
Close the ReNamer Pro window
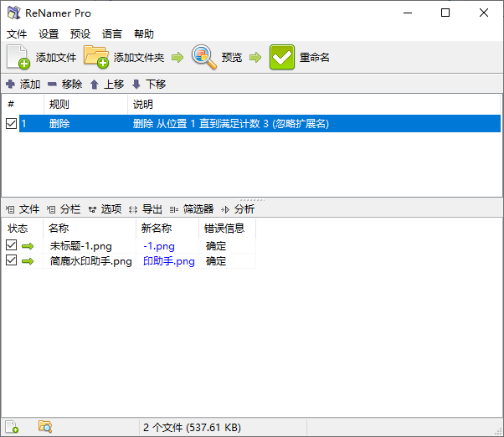coord(484,13)
